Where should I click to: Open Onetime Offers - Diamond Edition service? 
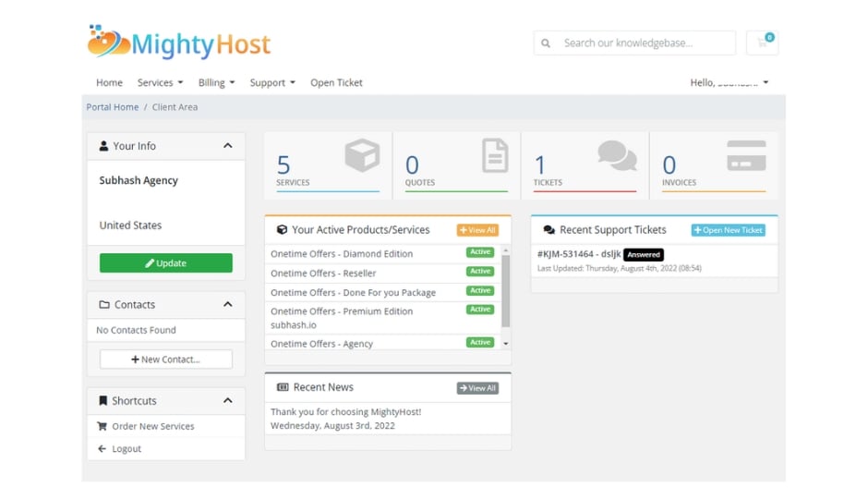(342, 253)
